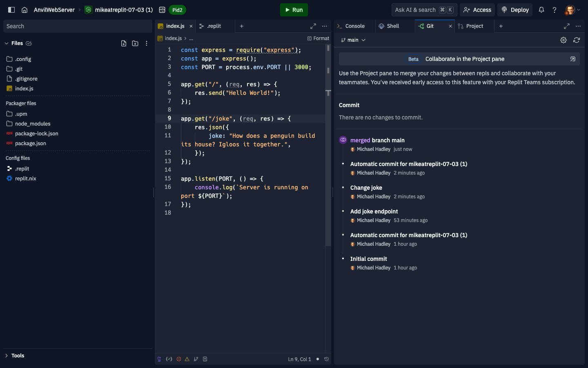This screenshot has width=588, height=368.
Task: Open git branch icon in status bar
Action: click(x=196, y=359)
